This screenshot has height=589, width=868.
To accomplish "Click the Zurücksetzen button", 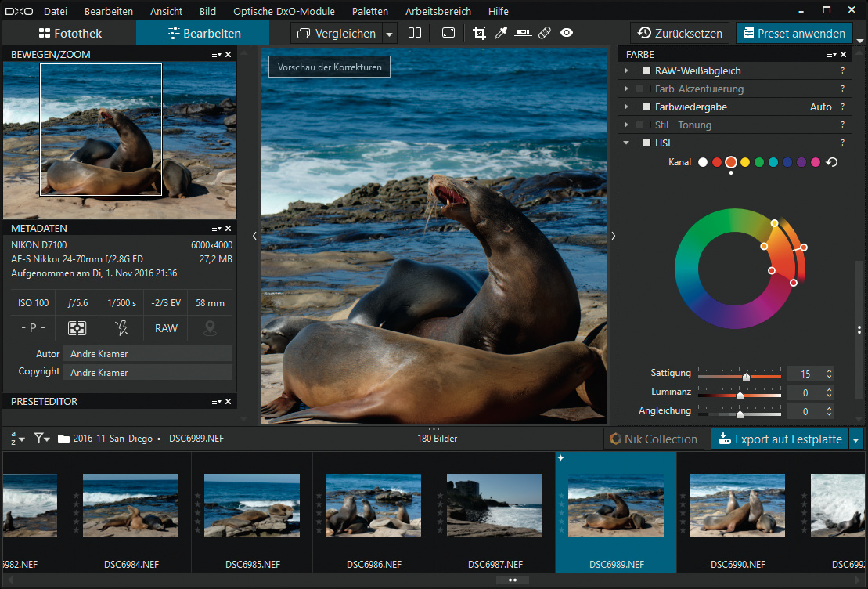I will pos(680,33).
